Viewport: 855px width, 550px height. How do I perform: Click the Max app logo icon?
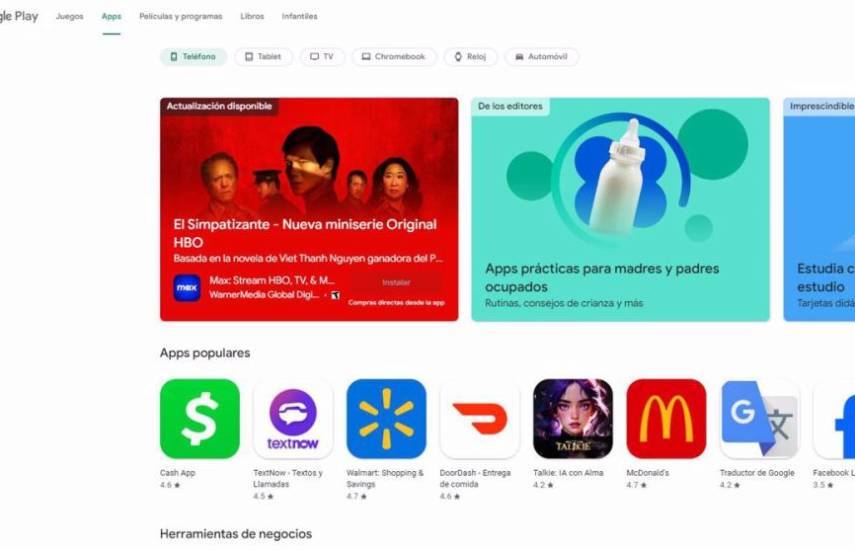coord(187,288)
